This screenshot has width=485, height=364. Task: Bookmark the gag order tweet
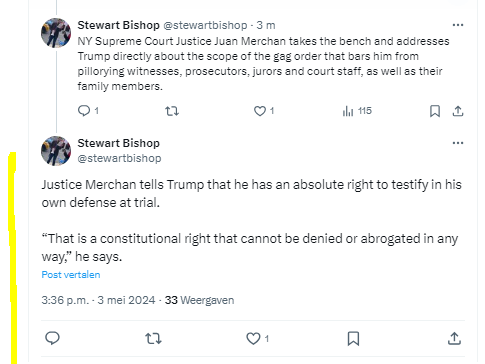(435, 111)
